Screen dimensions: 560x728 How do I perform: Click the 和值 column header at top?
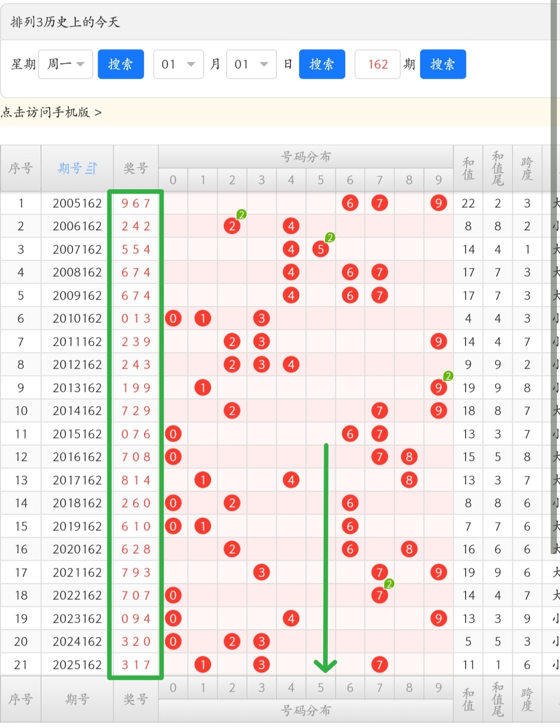468,169
